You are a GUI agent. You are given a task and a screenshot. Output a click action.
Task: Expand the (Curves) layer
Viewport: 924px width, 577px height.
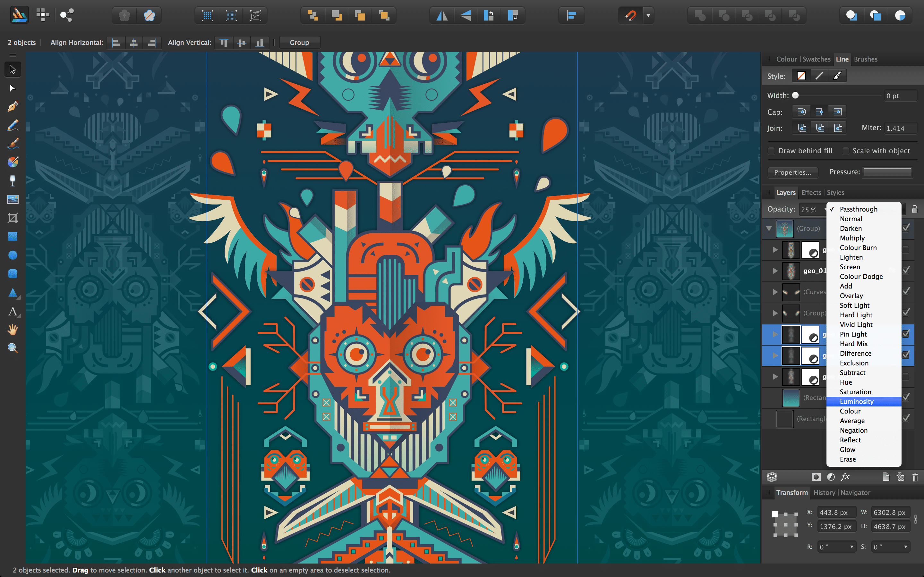pyautogui.click(x=775, y=292)
